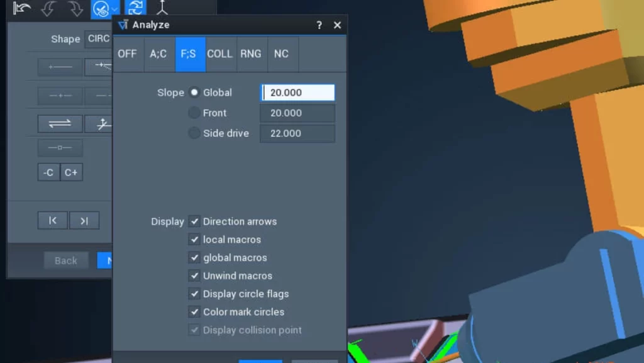Viewport: 644px width, 363px height.
Task: Click the return-to-start arrow icon in the toolbar
Action: coord(21,8)
